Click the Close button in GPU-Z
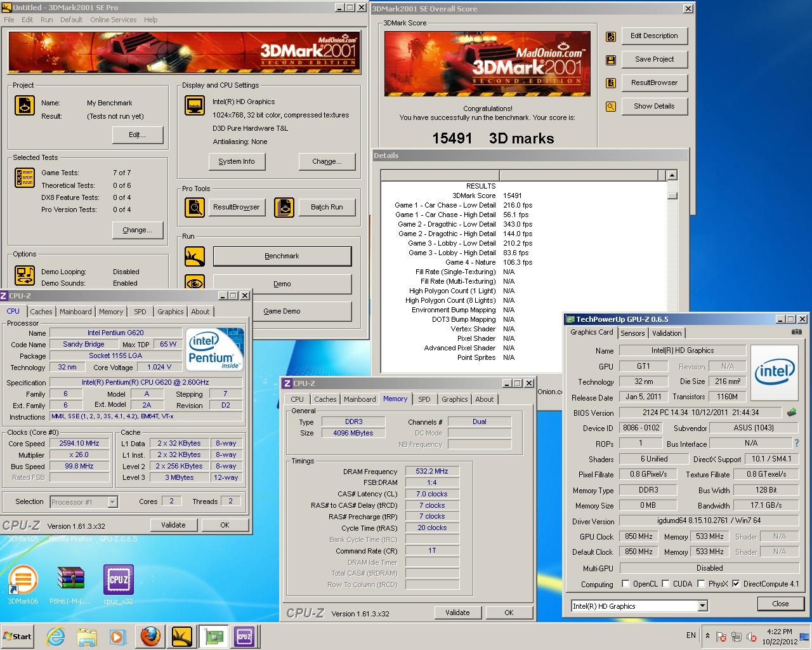 coord(780,604)
